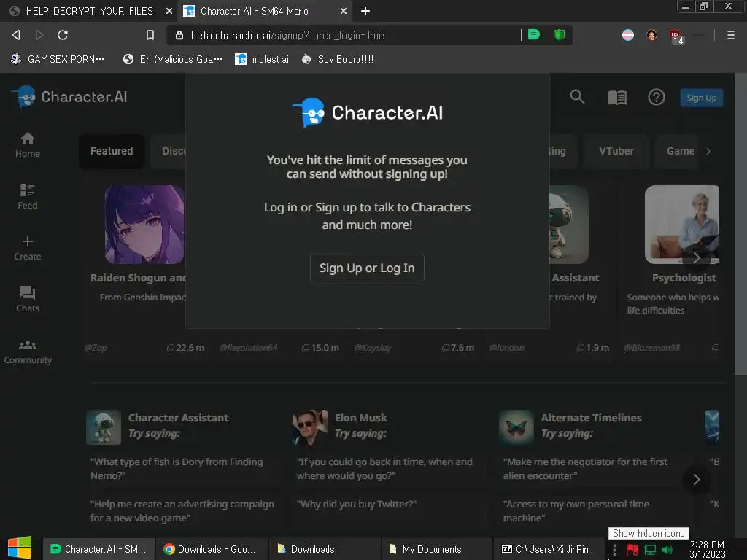Close the HELP_DECRYPT_YOUR_FILES tab
747x560 pixels.
point(169,11)
